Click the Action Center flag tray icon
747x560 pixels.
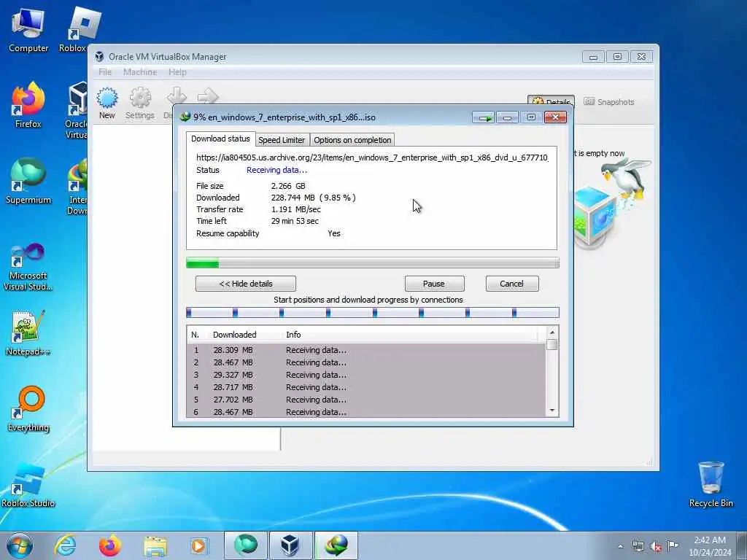pos(673,545)
